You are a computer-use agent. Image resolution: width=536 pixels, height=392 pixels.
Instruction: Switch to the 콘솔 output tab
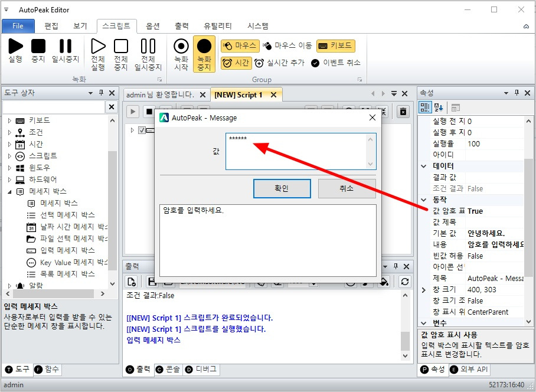pyautogui.click(x=168, y=370)
